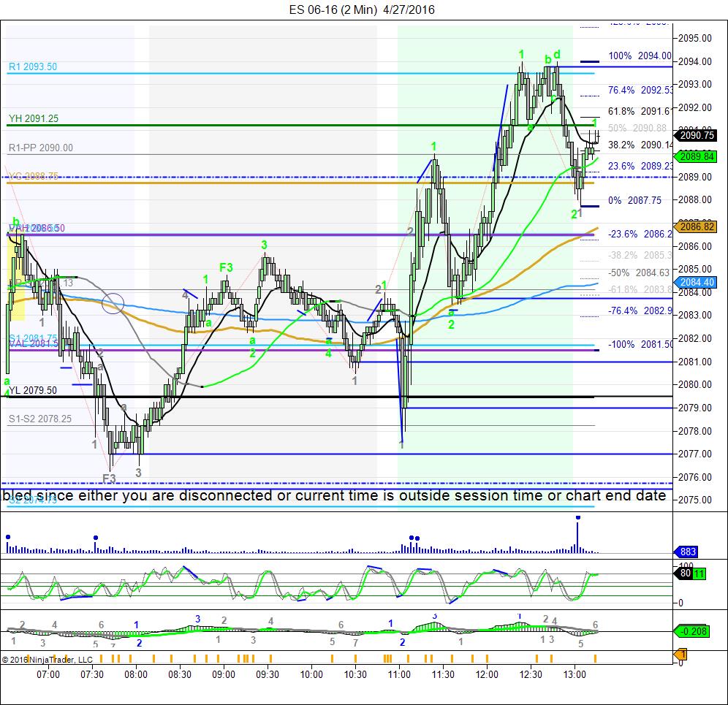Viewport: 728px width, 705px height.
Task: Select the YL 2079.50 level label
Action: 33,390
